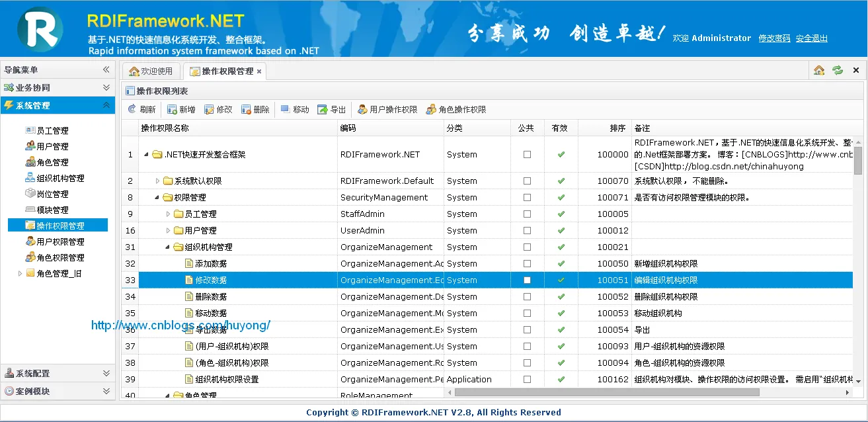Screen dimensions: 868x422
Task: Toggle 公共 checkbox for 系统默认权限 row
Action: pos(527,181)
